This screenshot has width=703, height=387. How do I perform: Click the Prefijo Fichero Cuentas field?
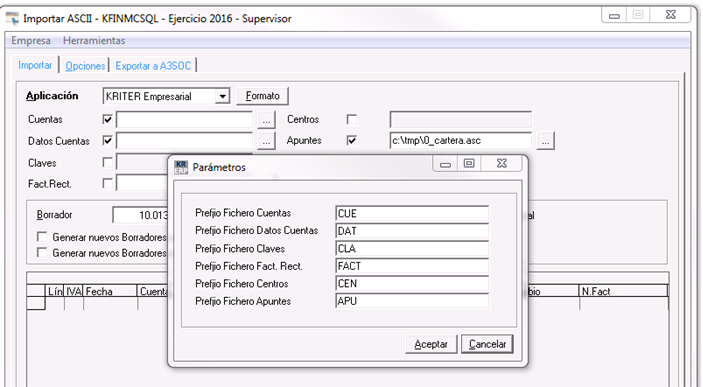pyautogui.click(x=412, y=213)
